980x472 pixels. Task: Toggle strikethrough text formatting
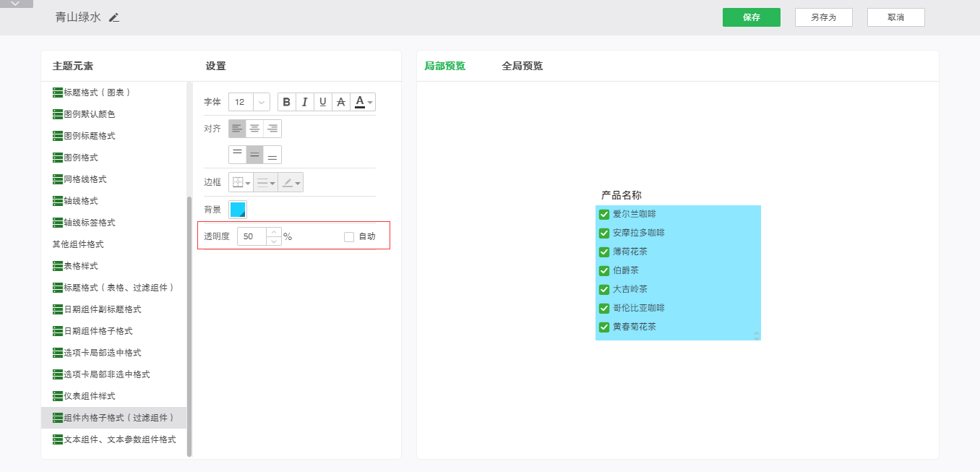pos(341,102)
